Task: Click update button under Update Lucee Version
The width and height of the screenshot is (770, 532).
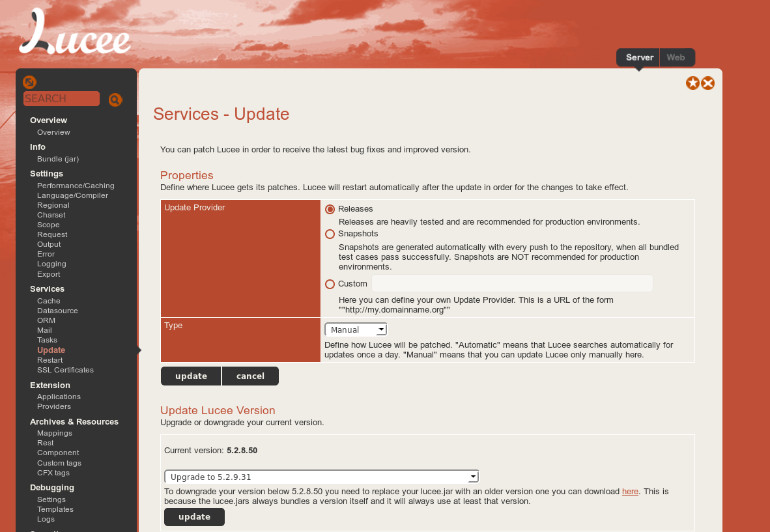Action: (x=195, y=517)
